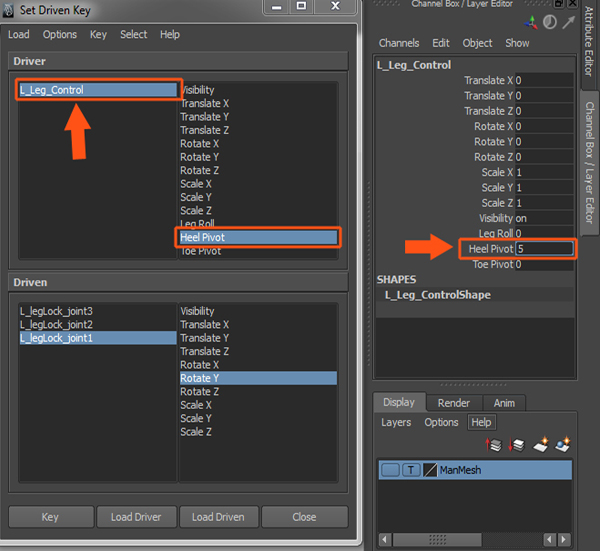
Task: Click the Key button
Action: tap(51, 517)
